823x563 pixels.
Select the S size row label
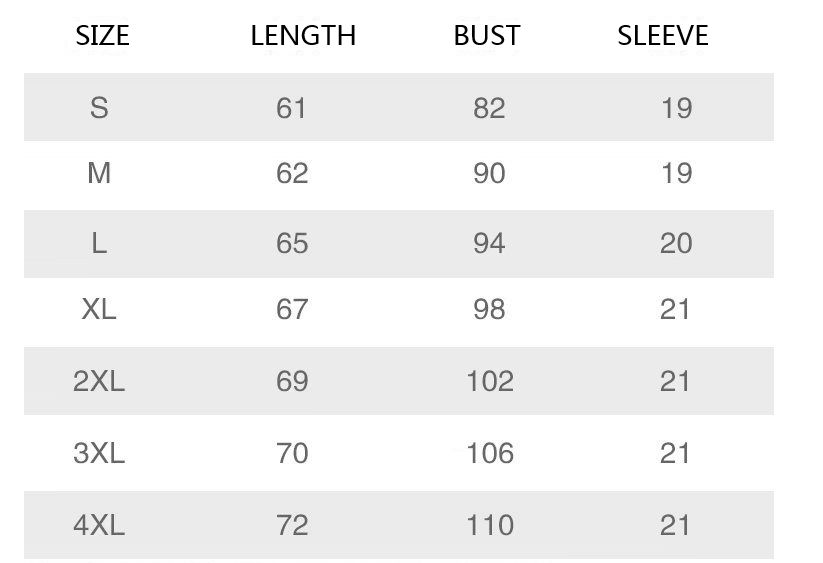(99, 108)
